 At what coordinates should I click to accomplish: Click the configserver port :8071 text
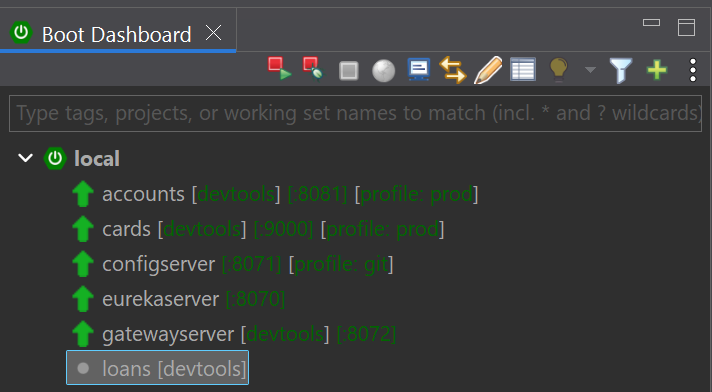tap(251, 264)
